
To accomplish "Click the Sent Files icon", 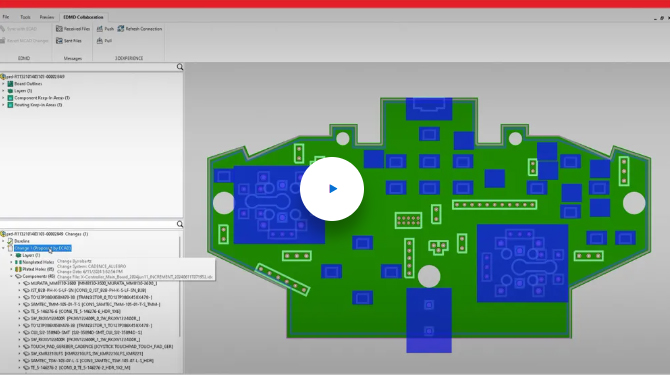I will 59,41.
